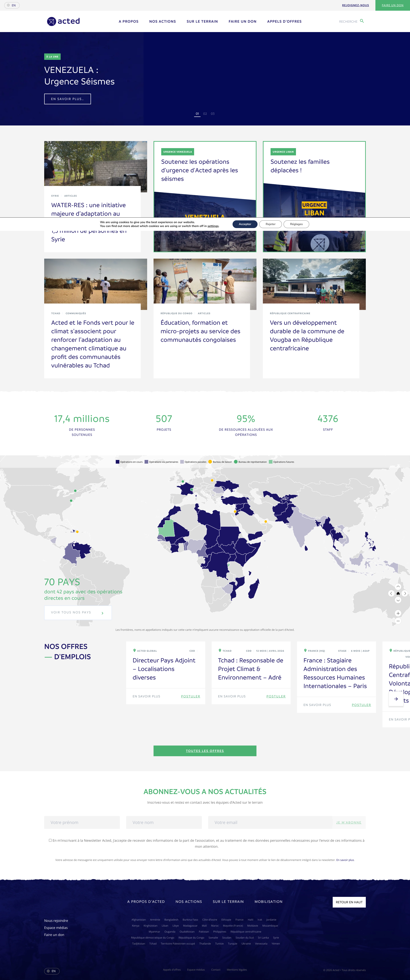Open 'NOS ACTIONS' navigation menu
The height and width of the screenshot is (980, 410).
(x=163, y=22)
